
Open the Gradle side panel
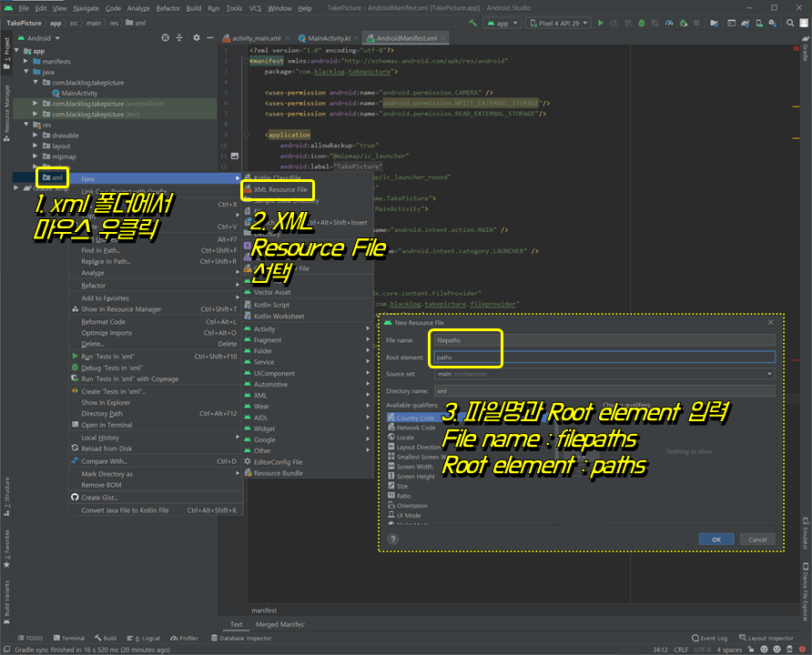tap(806, 48)
